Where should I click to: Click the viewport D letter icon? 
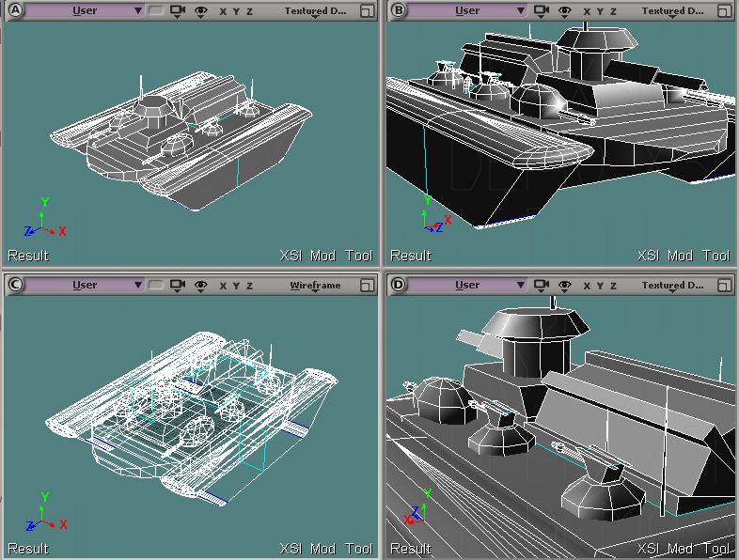398,285
